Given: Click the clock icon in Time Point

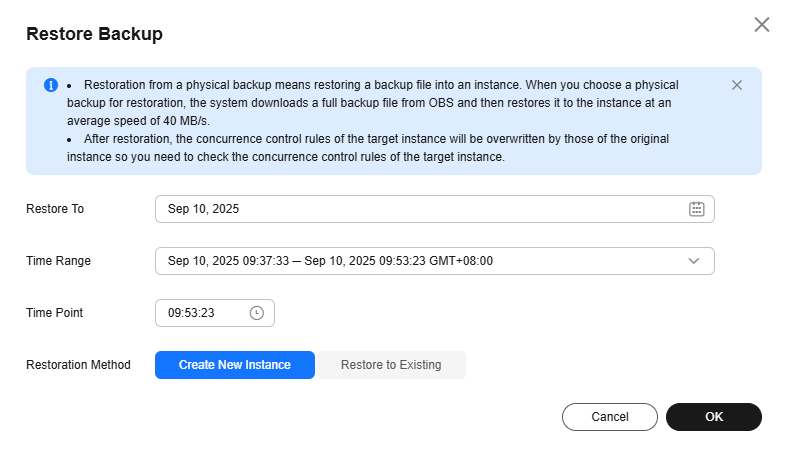Looking at the screenshot, I should pos(256,313).
